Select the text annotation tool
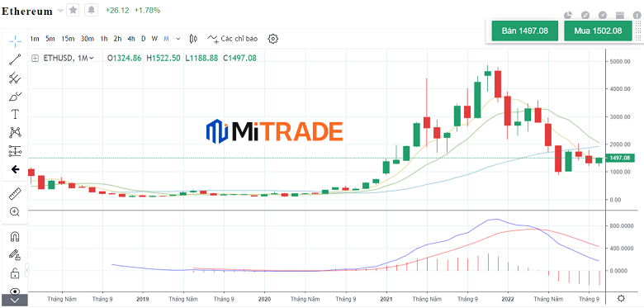The height and width of the screenshot is (308, 644). 15,114
